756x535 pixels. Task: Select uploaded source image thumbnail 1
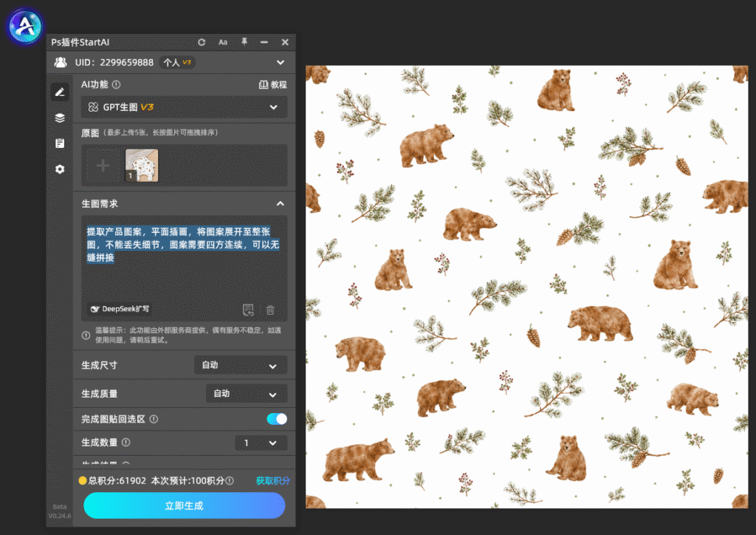coord(142,166)
